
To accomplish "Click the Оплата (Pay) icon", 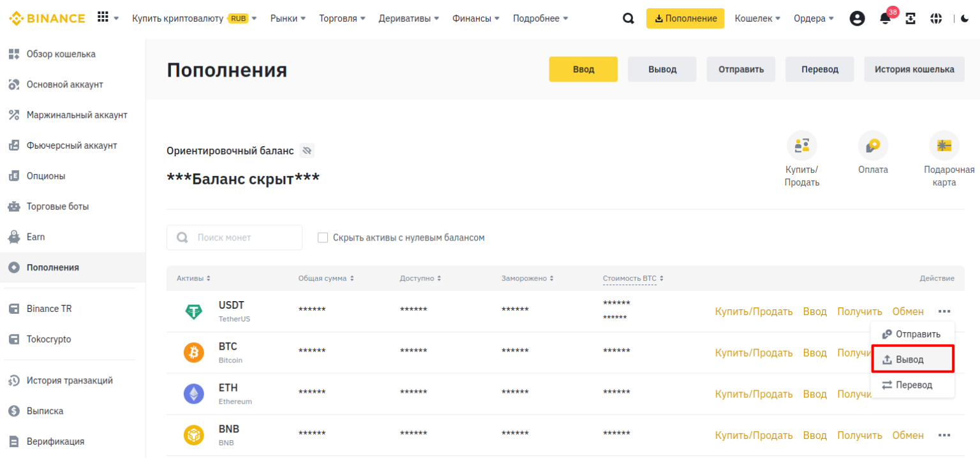I will [873, 145].
